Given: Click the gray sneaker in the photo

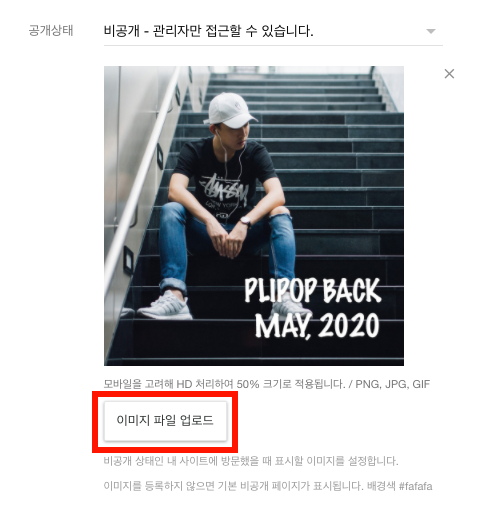Looking at the screenshot, I should [x=164, y=306].
